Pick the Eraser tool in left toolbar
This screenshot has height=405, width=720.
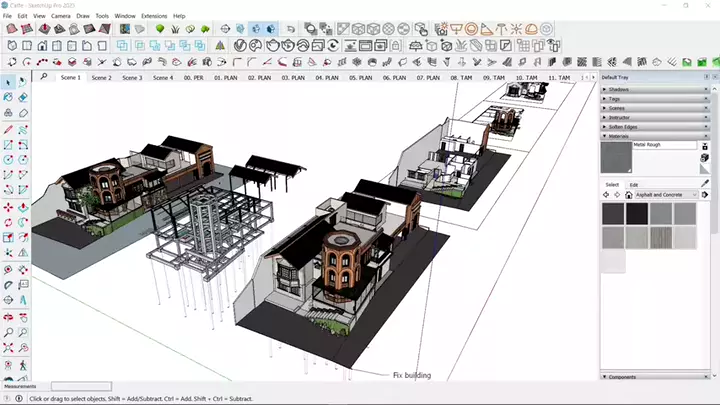pos(23,97)
